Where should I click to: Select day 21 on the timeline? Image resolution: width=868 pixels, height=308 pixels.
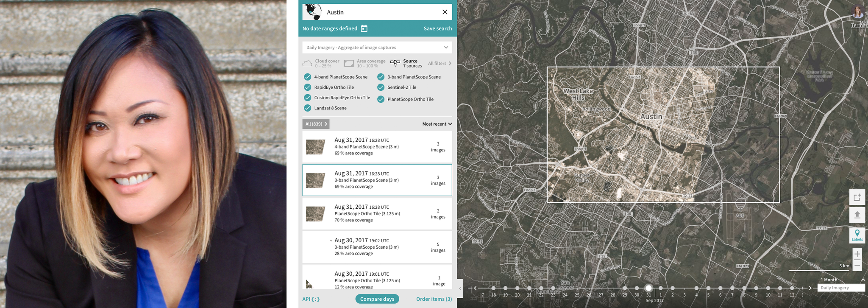click(529, 288)
